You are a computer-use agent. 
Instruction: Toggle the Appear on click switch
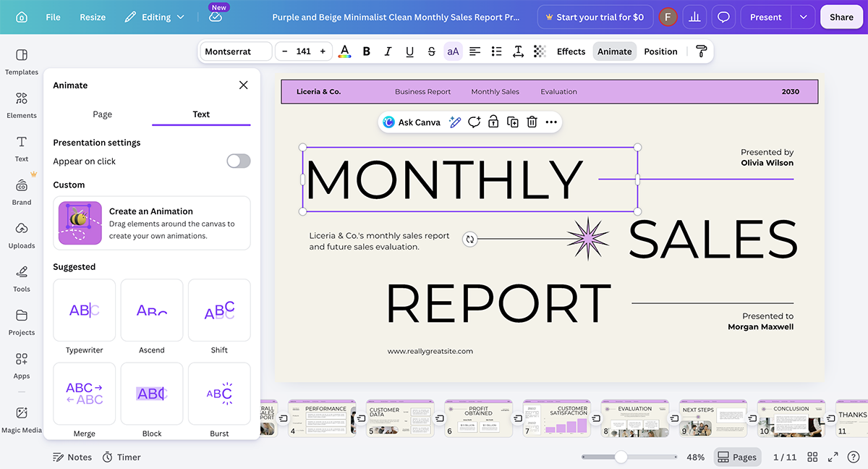click(239, 161)
